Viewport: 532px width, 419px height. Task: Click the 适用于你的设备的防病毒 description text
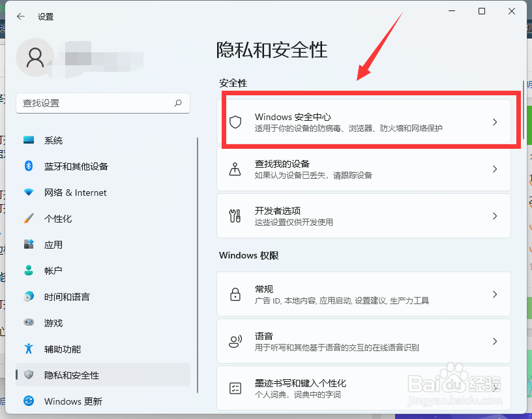click(x=348, y=129)
